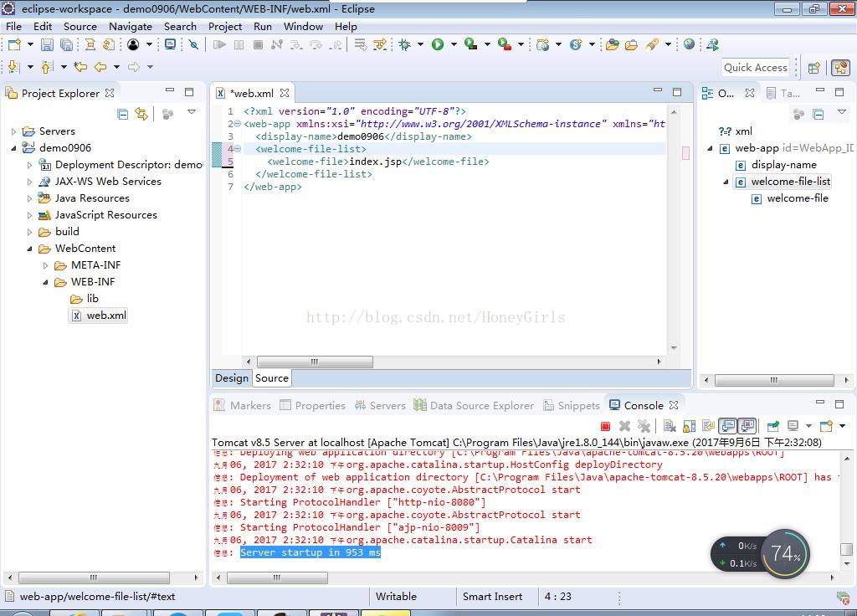Image resolution: width=857 pixels, height=616 pixels.
Task: Open the Project menu
Action: pyautogui.click(x=224, y=26)
